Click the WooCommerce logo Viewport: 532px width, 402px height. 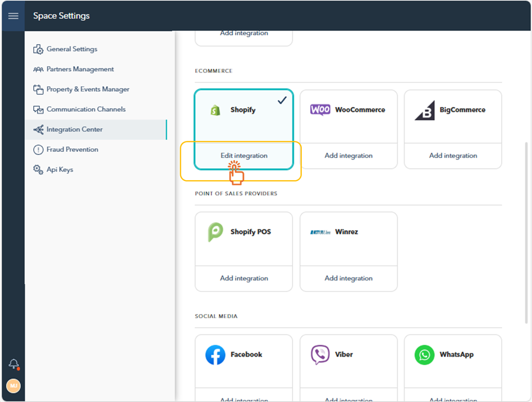coord(320,110)
